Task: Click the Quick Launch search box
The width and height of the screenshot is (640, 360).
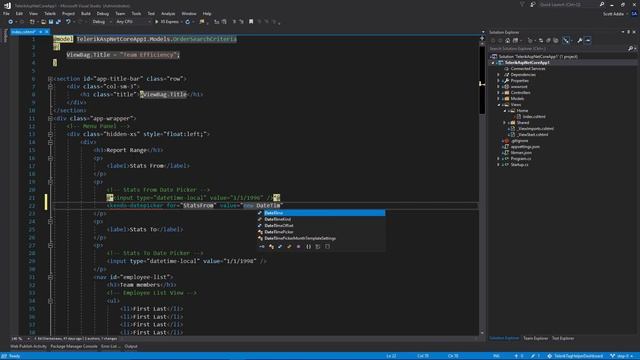Action: (572, 4)
